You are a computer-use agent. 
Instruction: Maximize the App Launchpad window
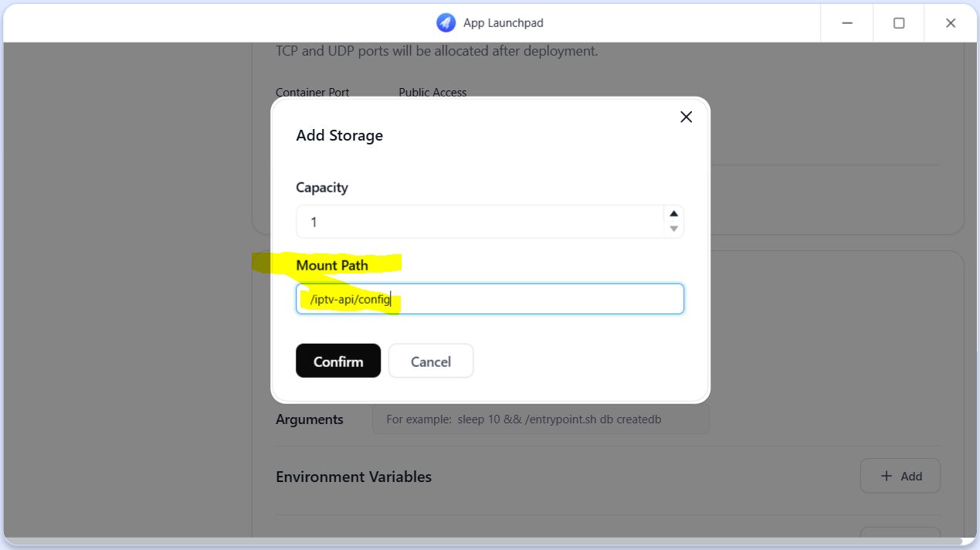pos(899,23)
